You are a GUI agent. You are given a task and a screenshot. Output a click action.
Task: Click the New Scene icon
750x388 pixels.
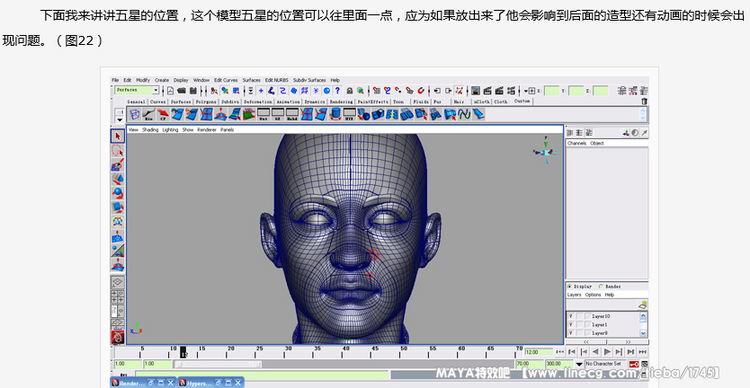pyautogui.click(x=170, y=90)
